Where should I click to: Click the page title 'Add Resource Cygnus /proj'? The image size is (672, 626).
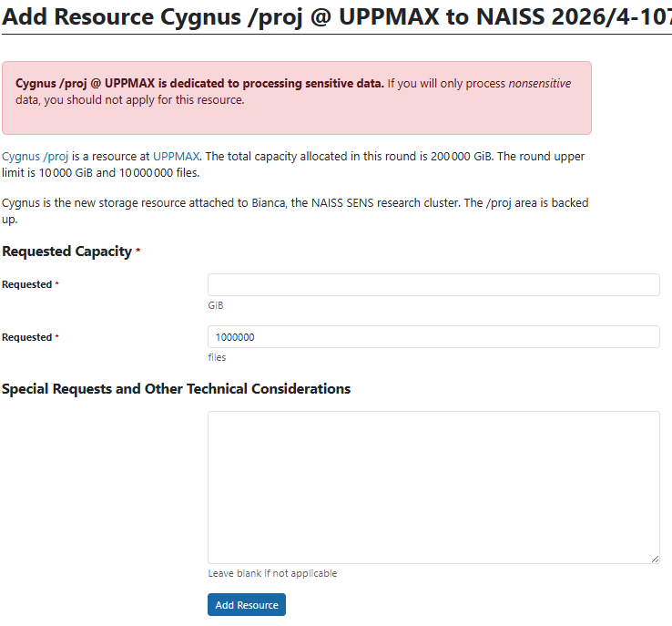pos(152,16)
